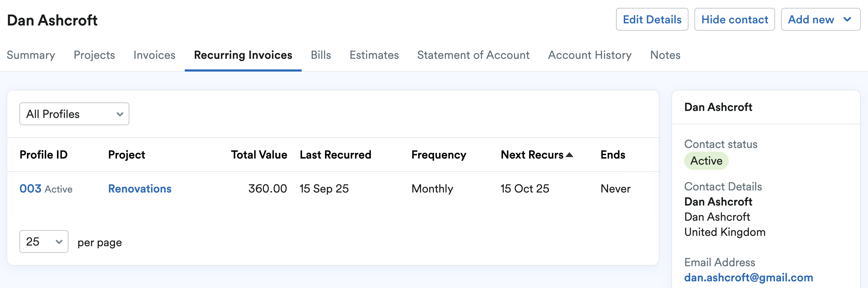Click the United Kingdom country text
Viewport: 868px width, 288px height.
click(725, 232)
